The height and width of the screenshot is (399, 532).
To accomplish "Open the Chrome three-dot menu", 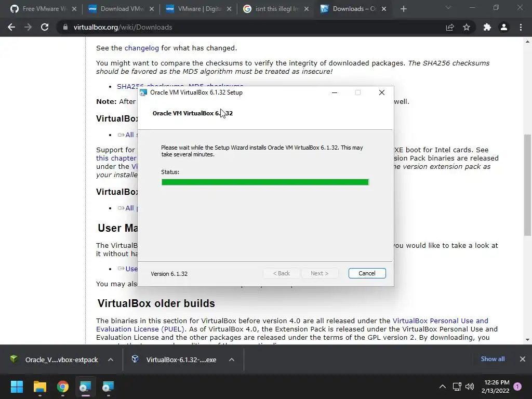I will click(521, 27).
